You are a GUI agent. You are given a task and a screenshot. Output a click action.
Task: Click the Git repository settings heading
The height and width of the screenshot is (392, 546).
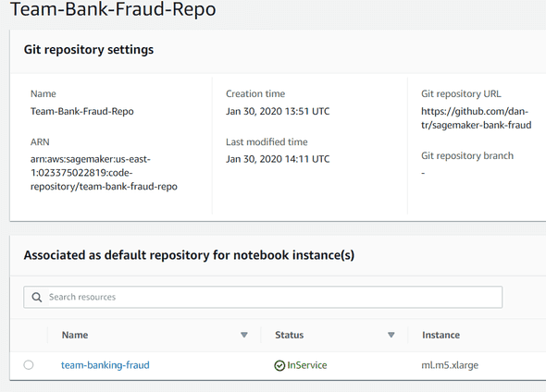89,50
